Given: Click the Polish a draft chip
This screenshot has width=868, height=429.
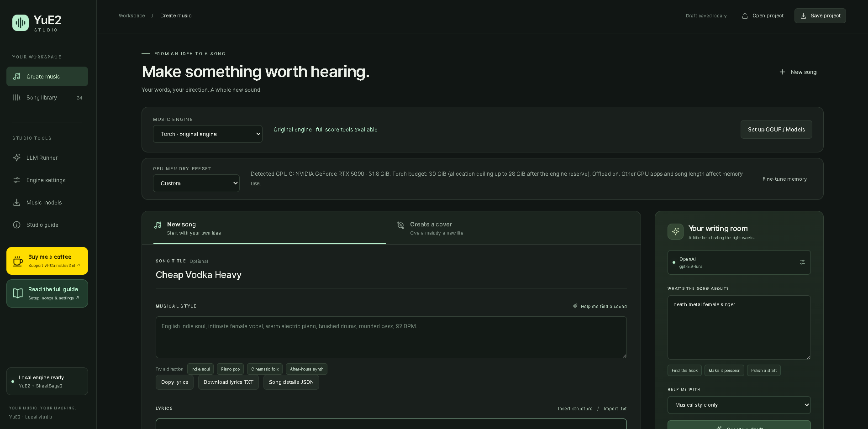Looking at the screenshot, I should (x=764, y=371).
